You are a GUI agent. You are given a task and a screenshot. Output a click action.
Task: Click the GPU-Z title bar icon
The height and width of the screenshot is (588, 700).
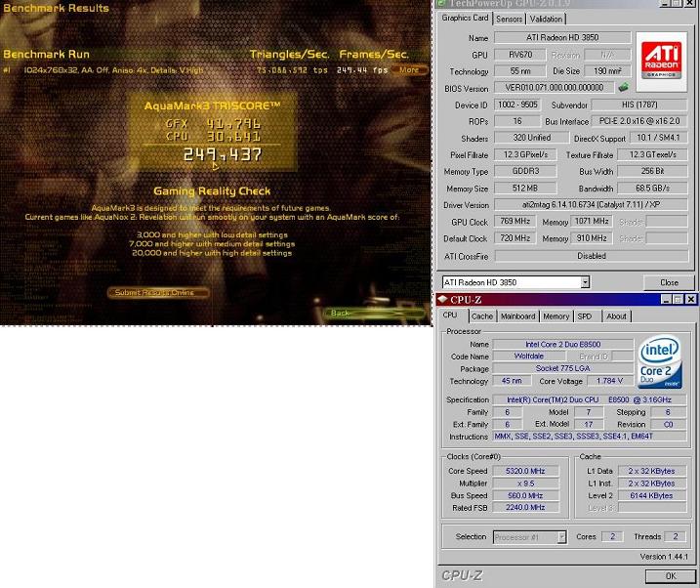(x=441, y=3)
